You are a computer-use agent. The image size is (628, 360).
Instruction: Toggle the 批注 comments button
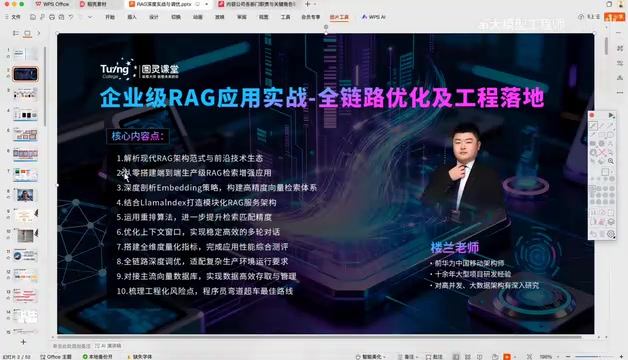point(435,356)
